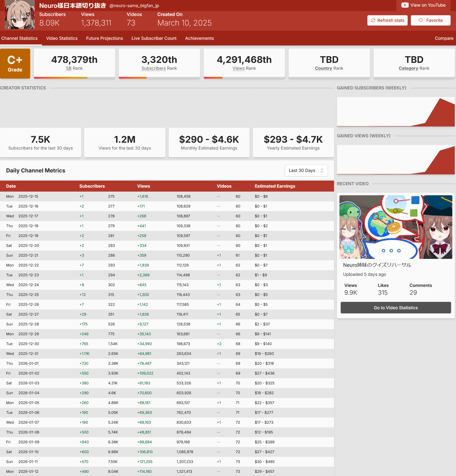Click the +765 subscribers gain value
The width and height of the screenshot is (456, 476).
click(84, 344)
